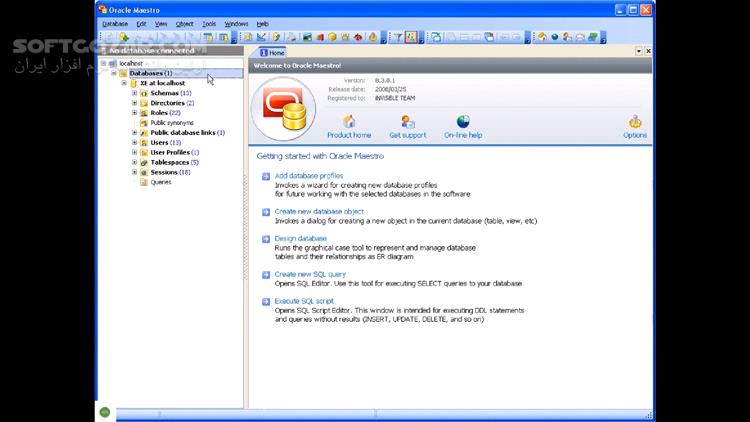This screenshot has width=750, height=422.
Task: Click the "INVISIBLE TEAM" registered-to value
Action: click(x=395, y=98)
